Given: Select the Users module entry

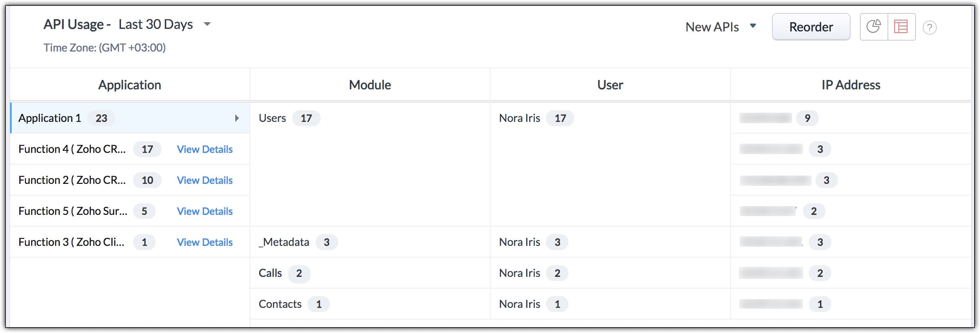Looking at the screenshot, I should point(273,118).
